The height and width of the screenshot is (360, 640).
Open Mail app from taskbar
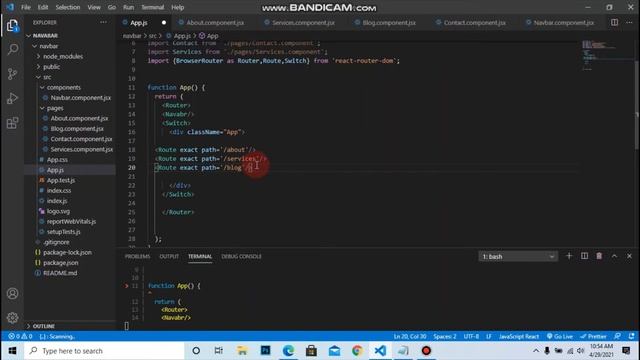tap(334, 351)
